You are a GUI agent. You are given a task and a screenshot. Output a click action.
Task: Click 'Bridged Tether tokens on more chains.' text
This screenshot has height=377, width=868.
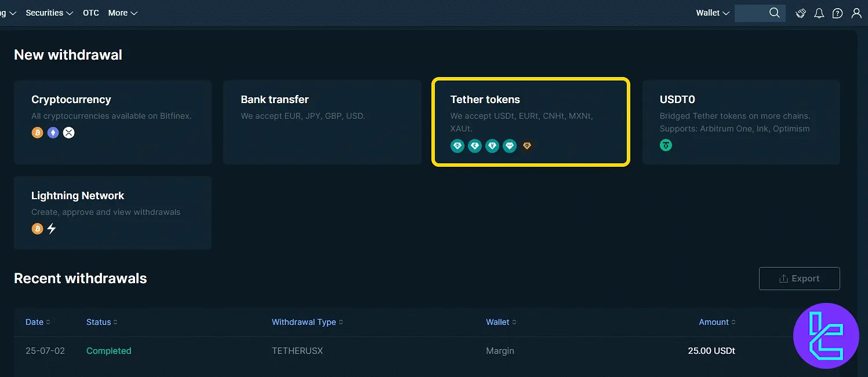(735, 116)
